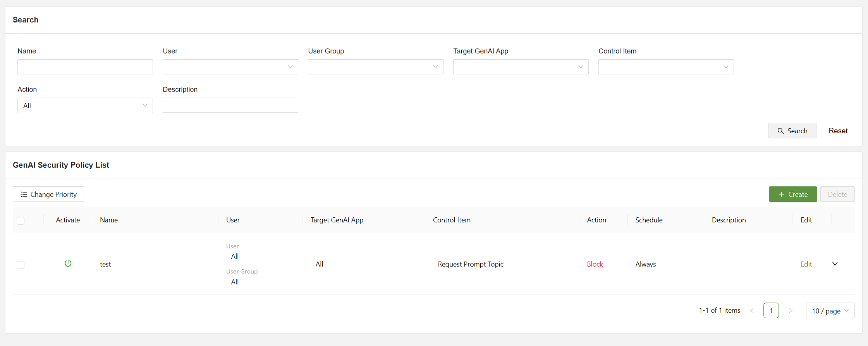Click the Reset link
868x346 pixels.
point(838,131)
